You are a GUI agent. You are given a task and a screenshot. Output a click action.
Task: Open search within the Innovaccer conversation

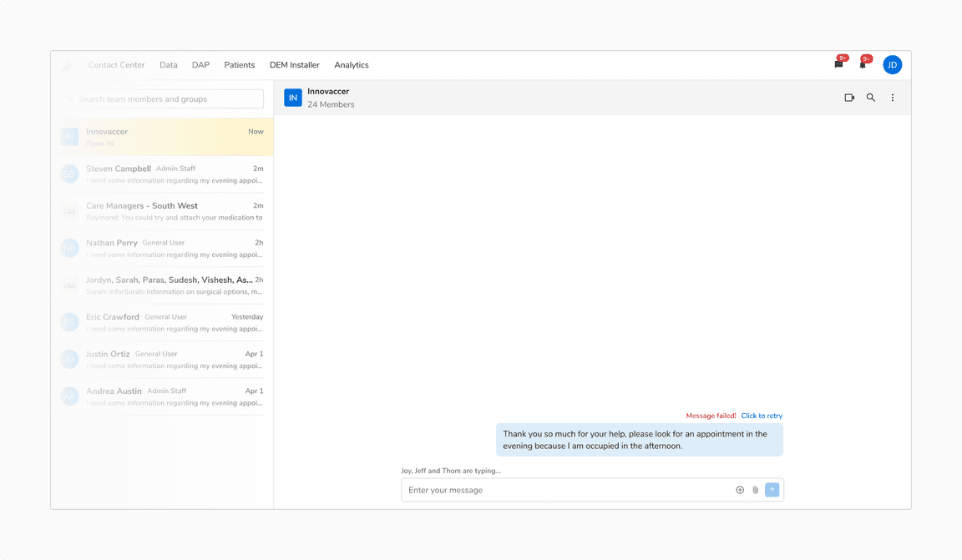point(871,98)
